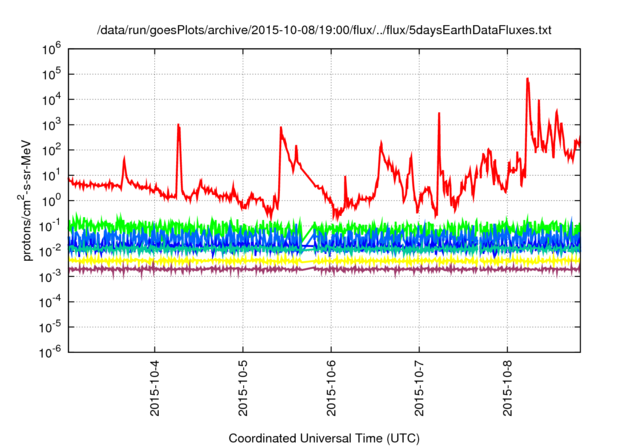Click the 10^3 y-axis tick label
Viewport: 640px width, 448px height.
(51, 126)
